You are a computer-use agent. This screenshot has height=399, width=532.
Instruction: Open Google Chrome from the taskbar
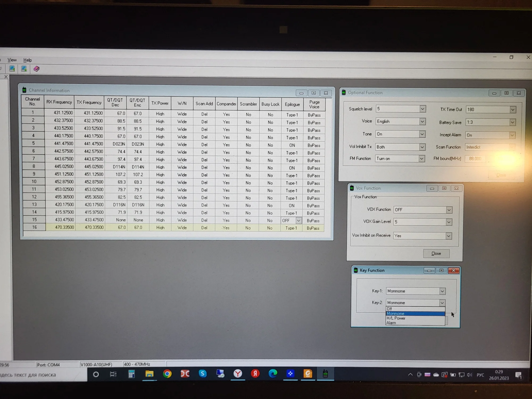167,374
